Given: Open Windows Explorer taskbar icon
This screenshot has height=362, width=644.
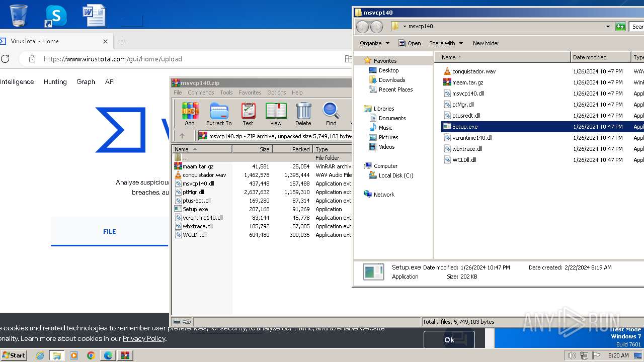Looking at the screenshot, I should tap(57, 355).
